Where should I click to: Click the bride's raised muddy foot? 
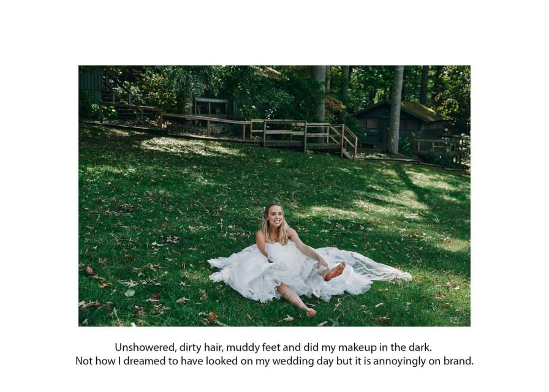[x=335, y=271]
